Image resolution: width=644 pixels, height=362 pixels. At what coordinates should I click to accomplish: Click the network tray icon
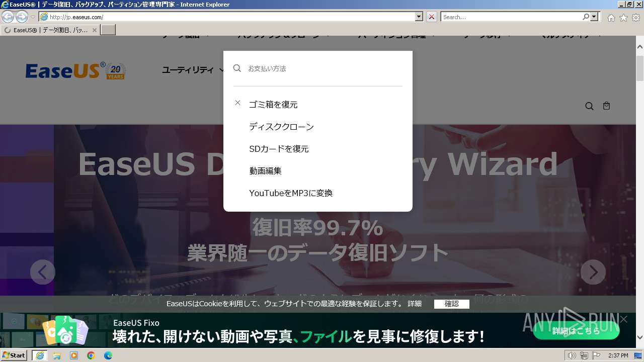[584, 355]
